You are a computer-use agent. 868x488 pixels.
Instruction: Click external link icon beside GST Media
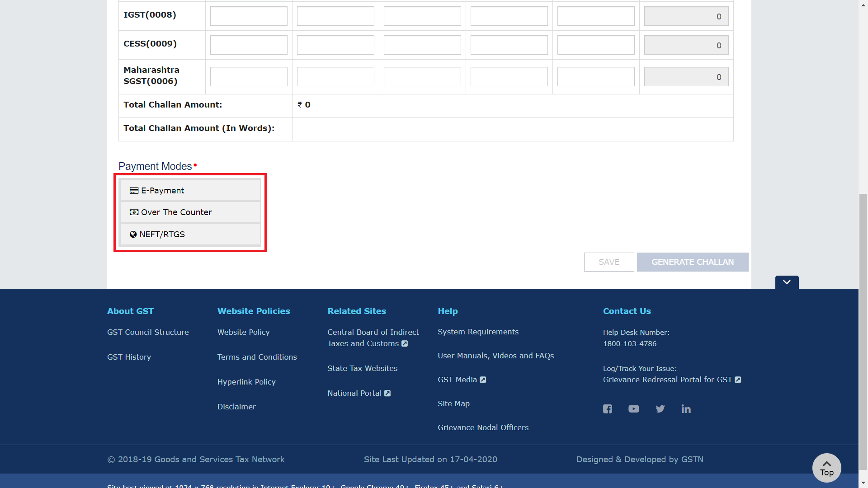tap(483, 380)
